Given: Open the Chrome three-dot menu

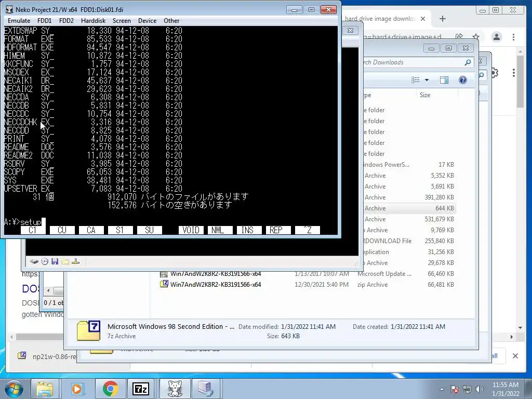Looking at the screenshot, I should [513, 37].
